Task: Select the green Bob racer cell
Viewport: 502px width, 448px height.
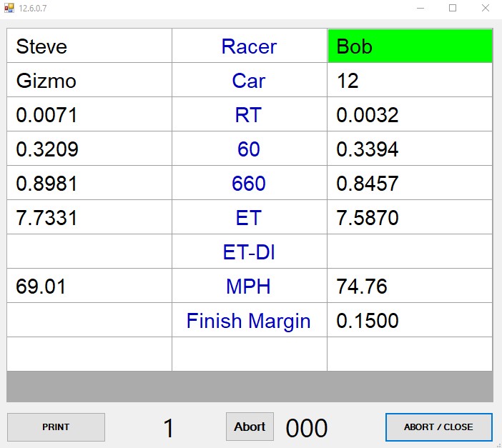Action: coord(410,46)
